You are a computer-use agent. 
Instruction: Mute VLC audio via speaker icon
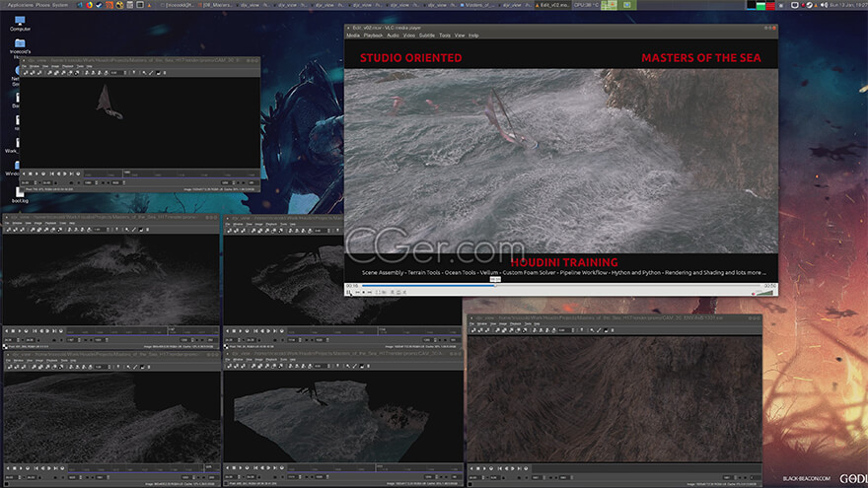click(x=754, y=293)
